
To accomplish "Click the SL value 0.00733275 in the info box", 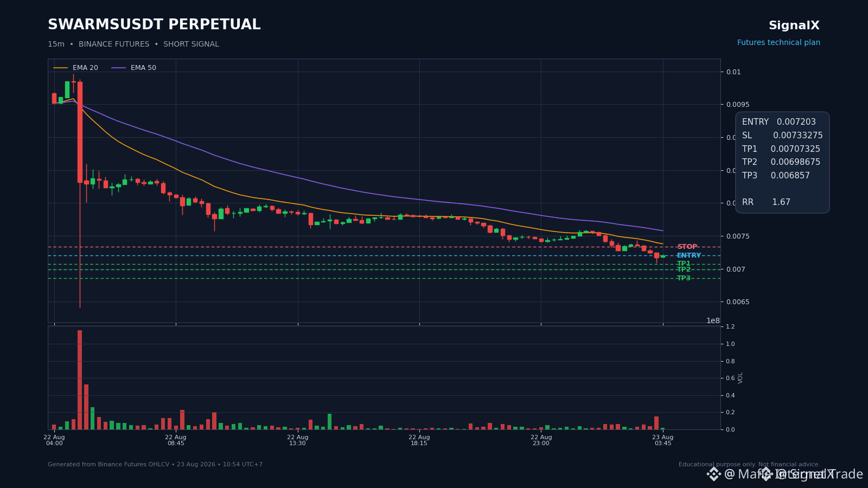I will pos(798,136).
